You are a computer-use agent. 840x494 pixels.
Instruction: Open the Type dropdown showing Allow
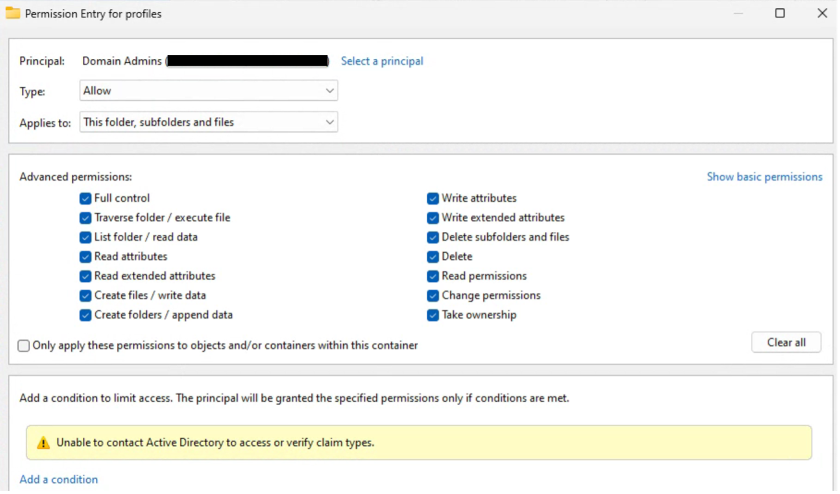[x=208, y=91]
